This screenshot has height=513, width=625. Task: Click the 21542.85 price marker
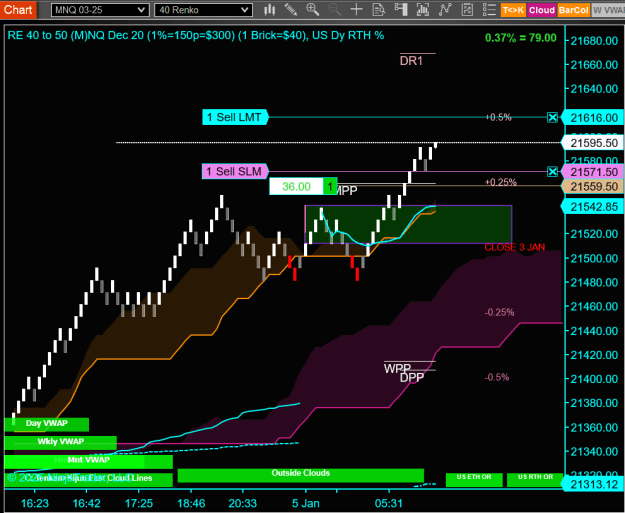[593, 207]
